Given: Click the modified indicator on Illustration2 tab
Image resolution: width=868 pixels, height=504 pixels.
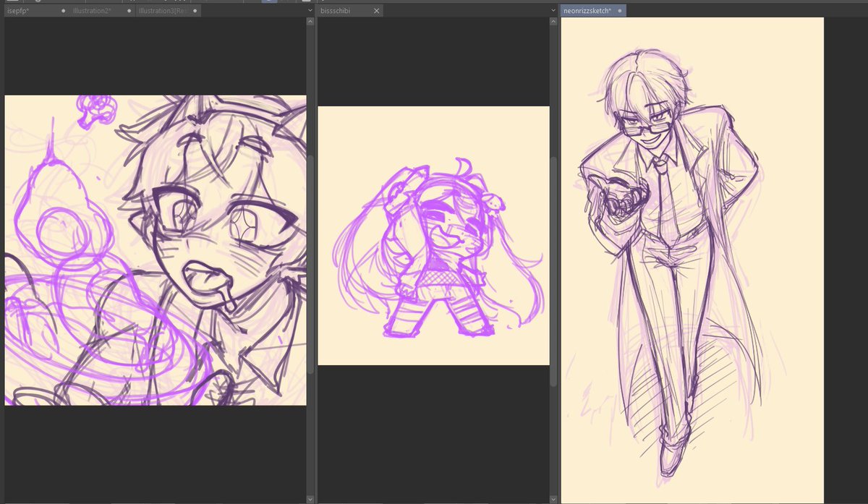Looking at the screenshot, I should (128, 10).
